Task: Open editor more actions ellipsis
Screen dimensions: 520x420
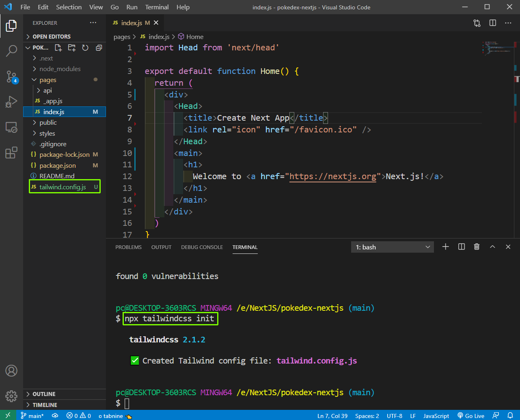Action: click(x=508, y=23)
